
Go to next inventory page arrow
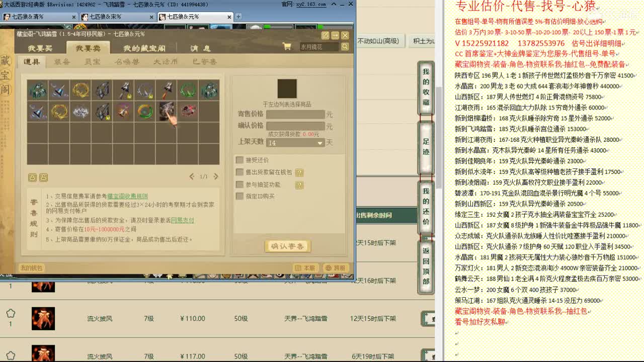tap(216, 176)
